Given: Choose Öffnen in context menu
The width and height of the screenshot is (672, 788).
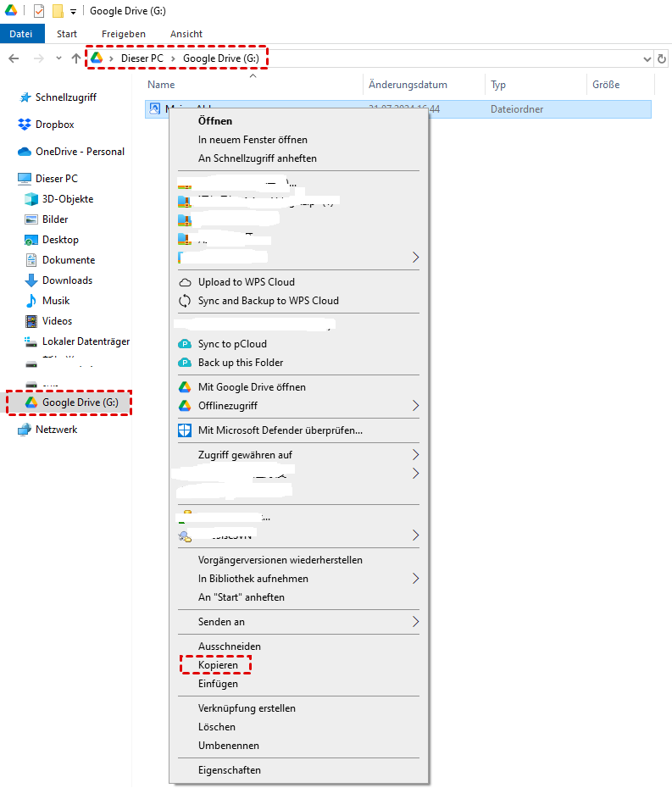Looking at the screenshot, I should (215, 120).
